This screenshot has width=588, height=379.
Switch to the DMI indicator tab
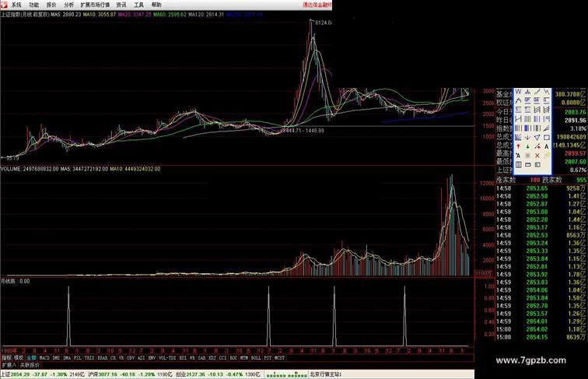[x=56, y=358]
